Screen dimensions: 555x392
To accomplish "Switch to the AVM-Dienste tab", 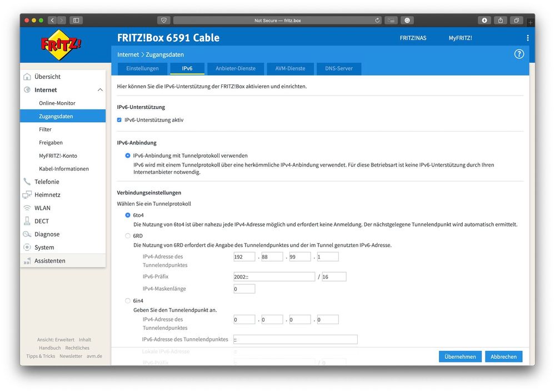I will [x=290, y=69].
